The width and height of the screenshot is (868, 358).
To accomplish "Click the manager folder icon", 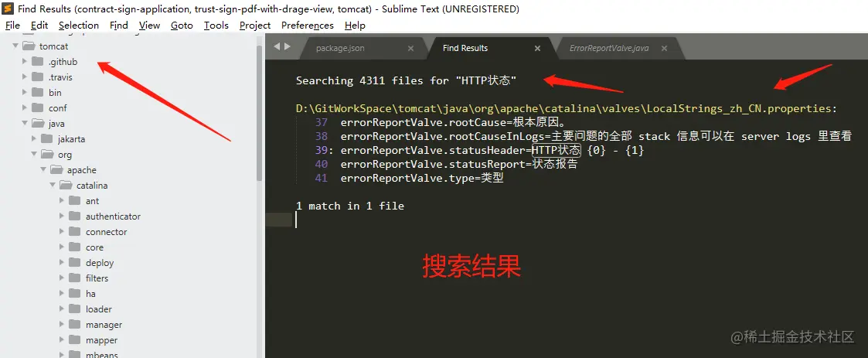I will (x=75, y=325).
